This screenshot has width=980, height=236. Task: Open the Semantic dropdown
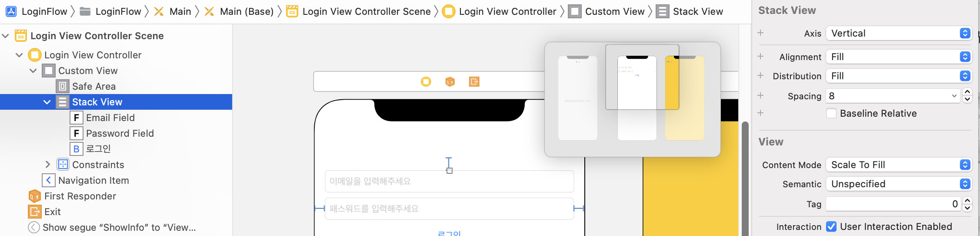(899, 184)
